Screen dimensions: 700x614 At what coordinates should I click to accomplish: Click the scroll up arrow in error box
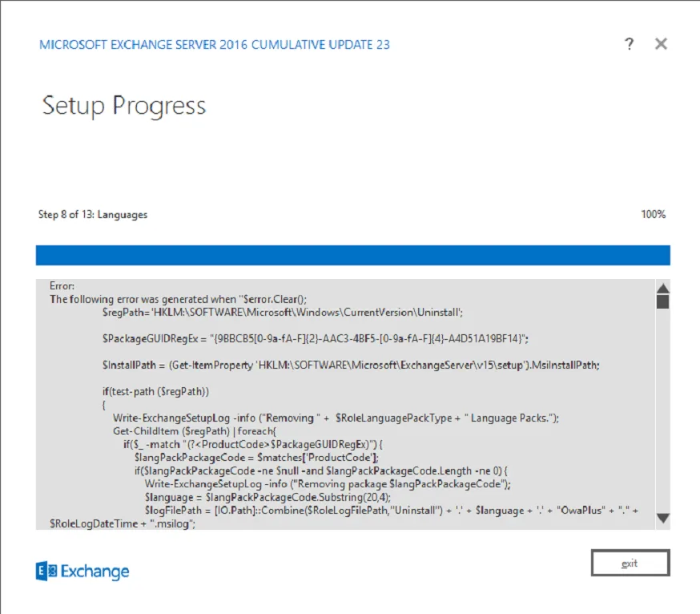[x=662, y=289]
